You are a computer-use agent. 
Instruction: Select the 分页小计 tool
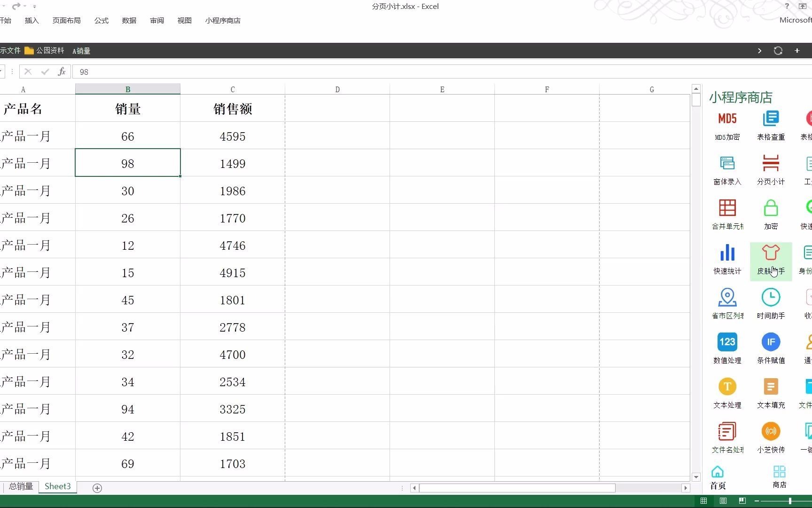point(771,170)
